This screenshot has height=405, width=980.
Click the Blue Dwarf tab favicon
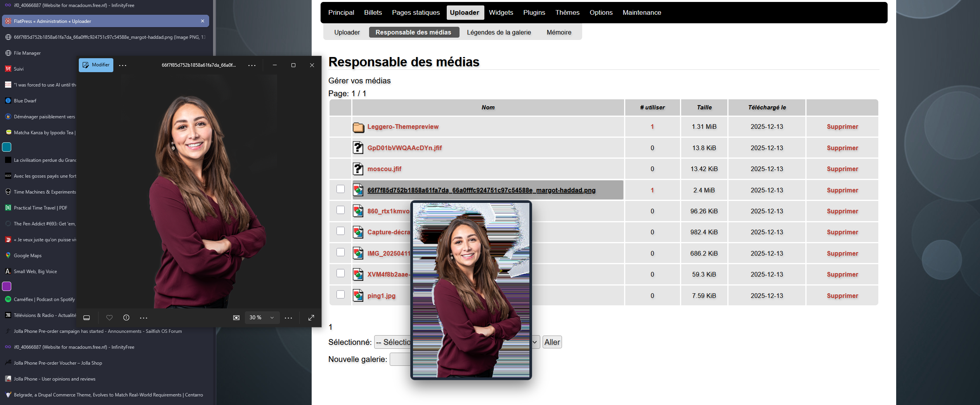pyautogui.click(x=8, y=100)
